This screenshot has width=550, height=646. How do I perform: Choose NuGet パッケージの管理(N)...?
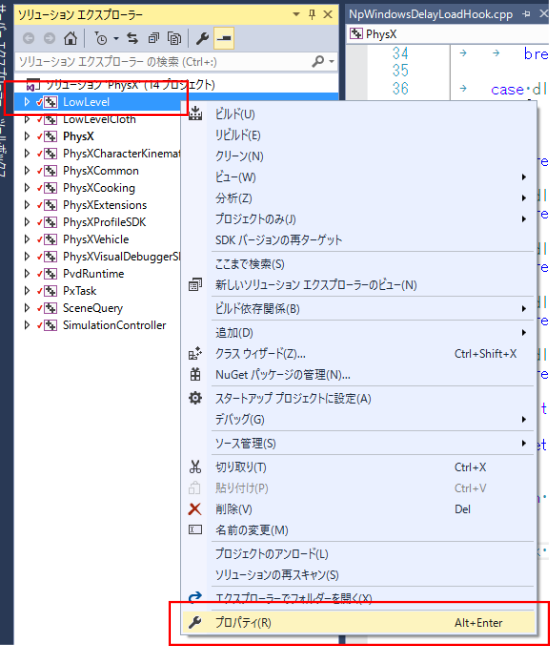(359, 374)
